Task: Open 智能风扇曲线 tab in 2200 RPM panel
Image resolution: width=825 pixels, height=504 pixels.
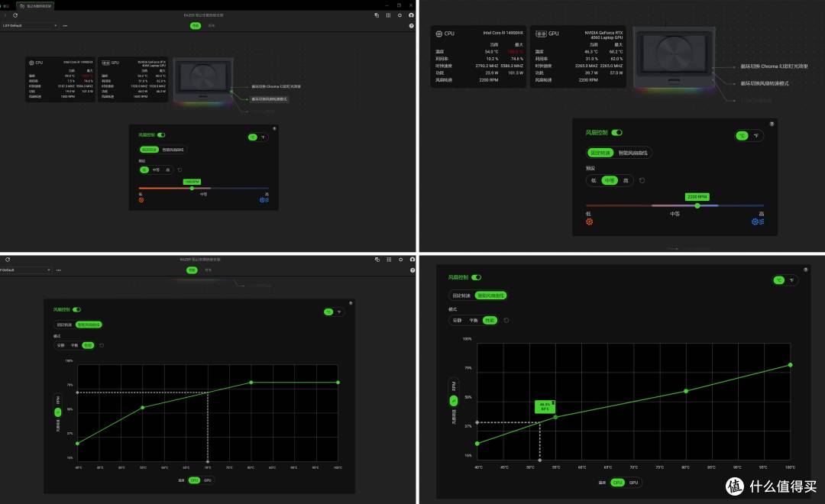Action: point(633,153)
